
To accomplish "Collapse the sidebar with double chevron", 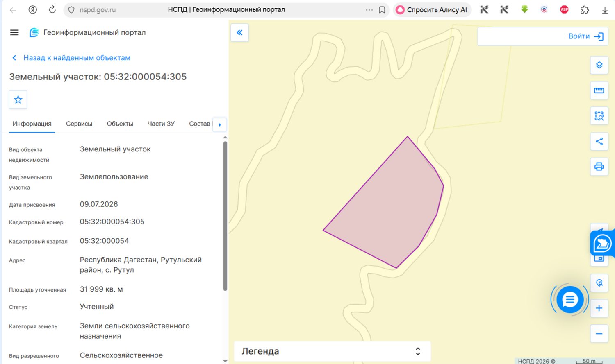I will (240, 33).
